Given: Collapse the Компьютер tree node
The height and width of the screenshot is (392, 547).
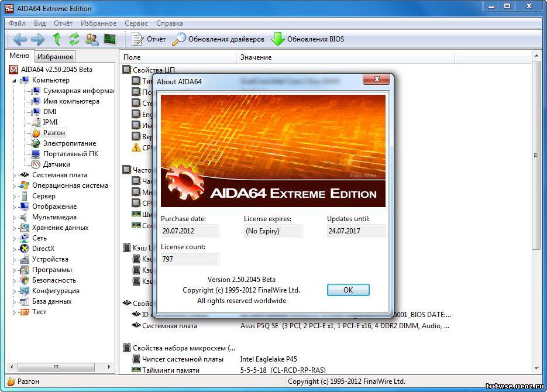Looking at the screenshot, I should click(15, 80).
